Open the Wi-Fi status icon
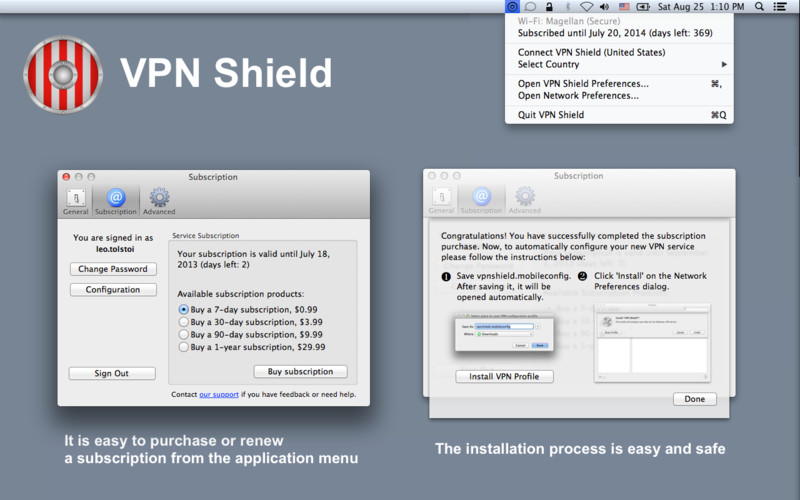The image size is (800, 500). tap(586, 7)
